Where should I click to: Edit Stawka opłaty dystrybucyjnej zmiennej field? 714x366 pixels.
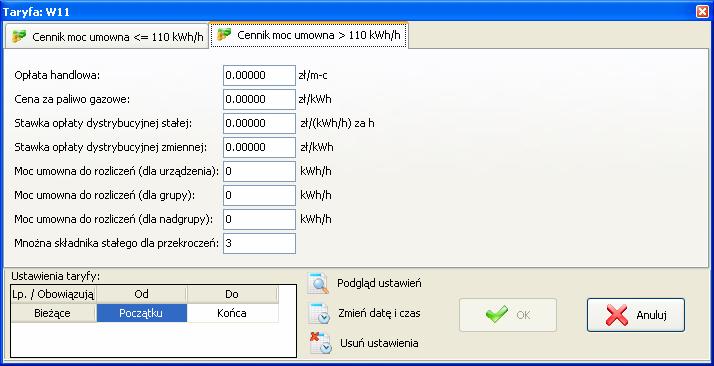coord(259,147)
